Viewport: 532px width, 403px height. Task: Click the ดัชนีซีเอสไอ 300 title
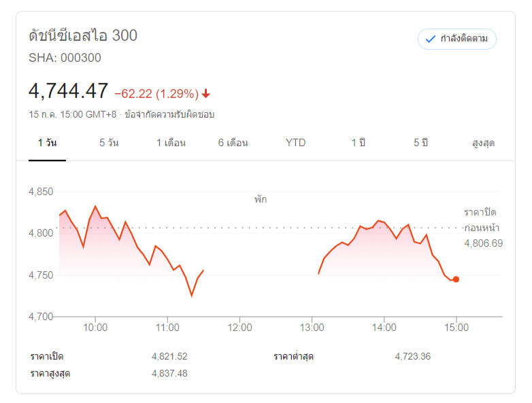tap(83, 35)
